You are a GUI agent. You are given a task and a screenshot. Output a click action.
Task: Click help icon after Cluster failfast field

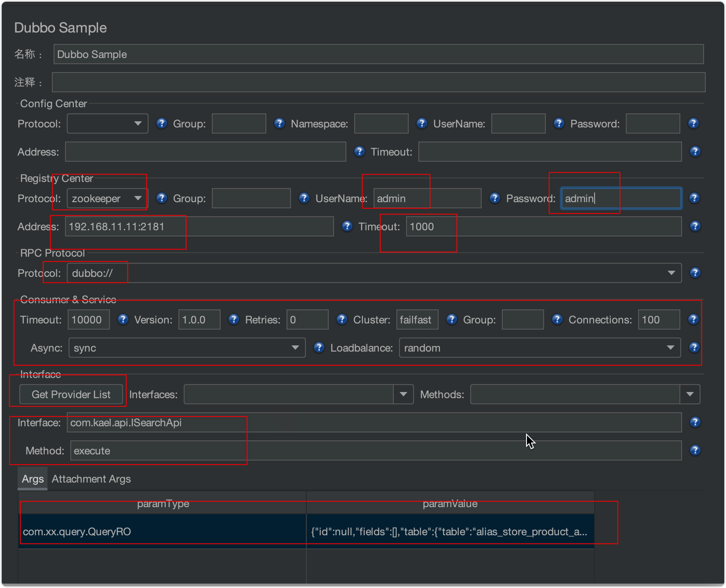[452, 319]
